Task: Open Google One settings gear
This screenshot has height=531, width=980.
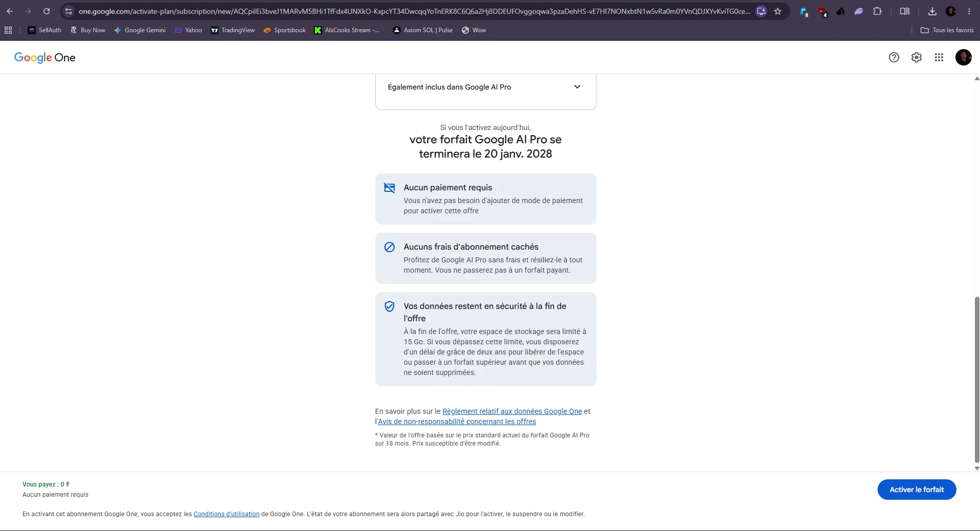Action: tap(917, 57)
